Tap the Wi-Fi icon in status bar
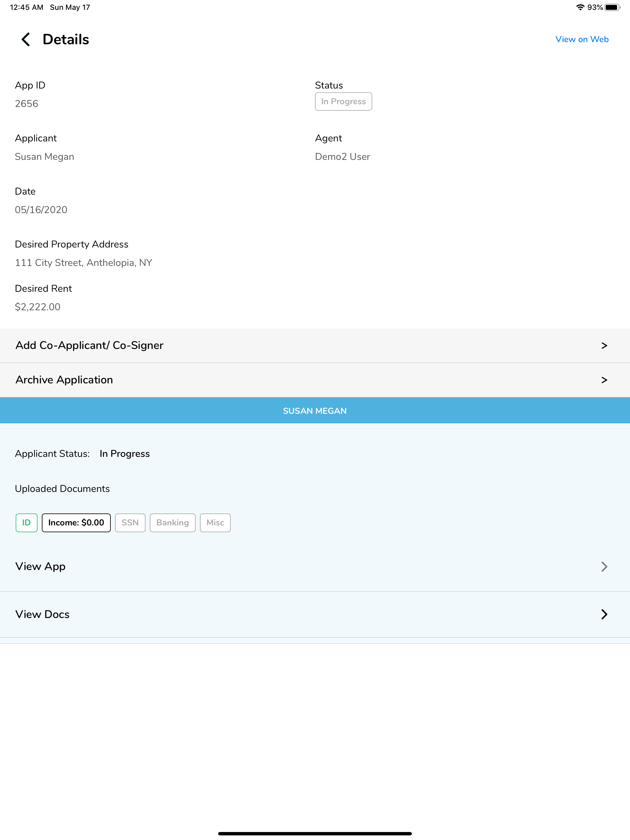This screenshot has height=840, width=630. pyautogui.click(x=580, y=7)
